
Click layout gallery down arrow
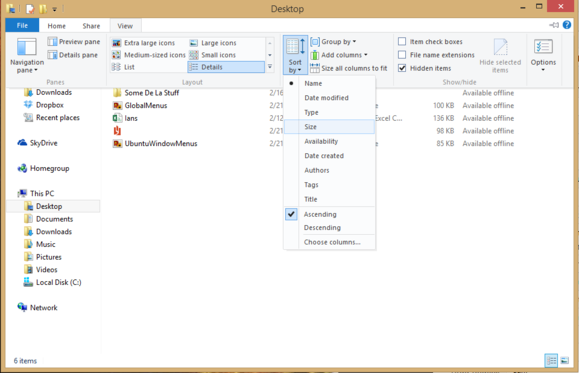pos(270,55)
